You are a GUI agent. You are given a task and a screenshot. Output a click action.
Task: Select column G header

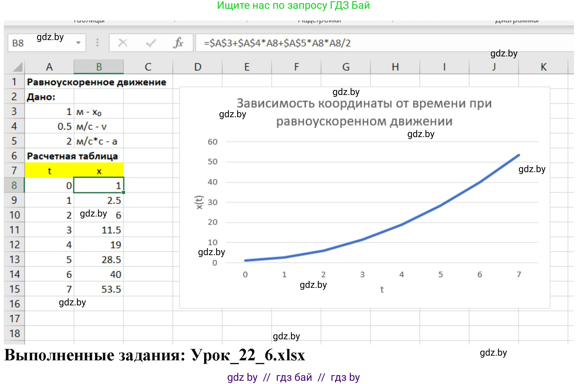tap(346, 67)
